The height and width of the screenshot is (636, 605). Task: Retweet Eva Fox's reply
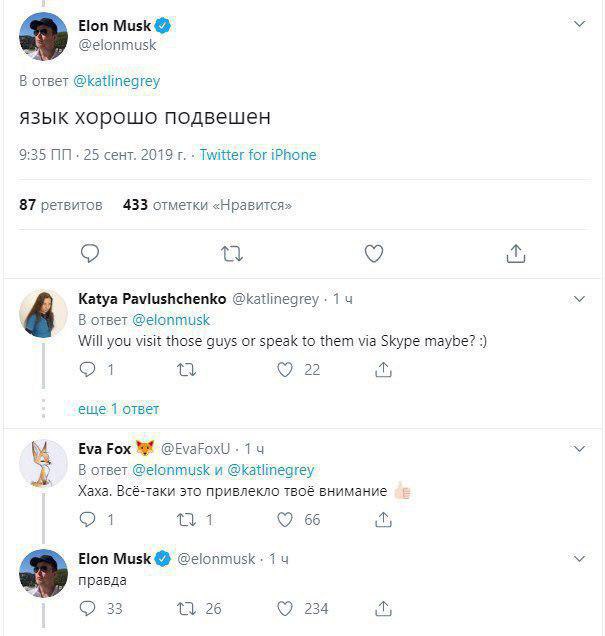186,520
